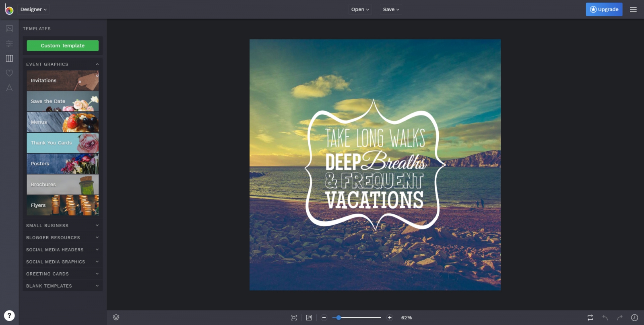
Task: Open the hamburger main menu
Action: [x=633, y=10]
